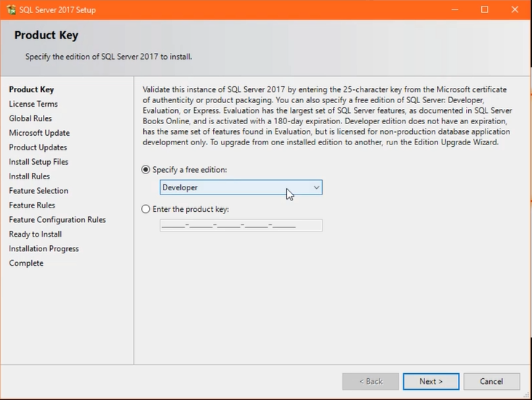This screenshot has height=400, width=532.
Task: Click the Product Key page heading
Action: [46, 36]
